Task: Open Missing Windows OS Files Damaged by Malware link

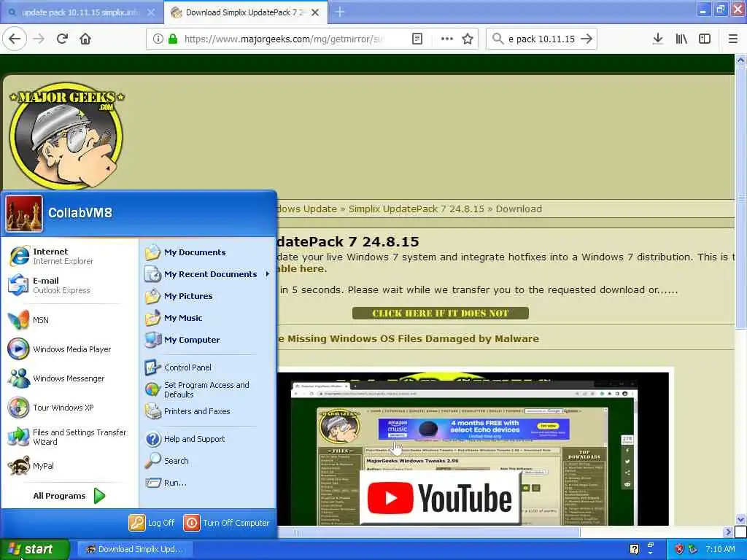Action: 409,338
